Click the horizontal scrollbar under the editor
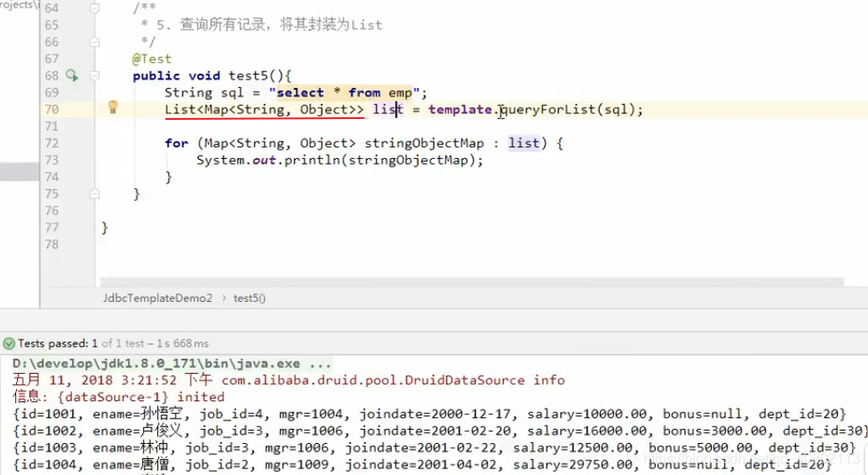868x475 pixels. (x=471, y=282)
